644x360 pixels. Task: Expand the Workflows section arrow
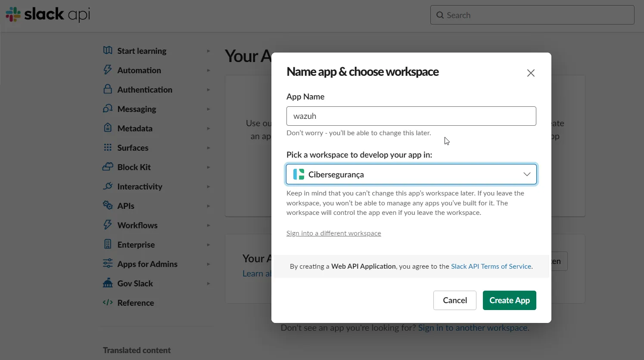click(208, 225)
